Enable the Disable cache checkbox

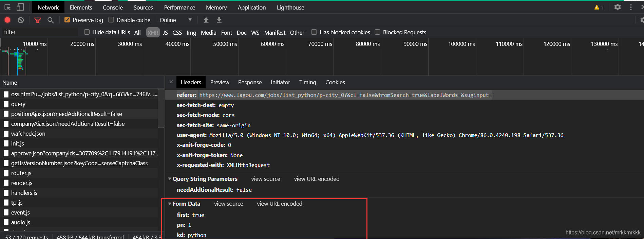tap(111, 20)
